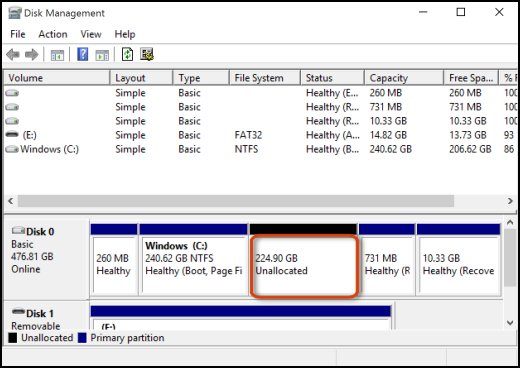Viewport: 520px width, 368px height.
Task: Click the Forward arrow toolbar icon
Action: coord(32,54)
